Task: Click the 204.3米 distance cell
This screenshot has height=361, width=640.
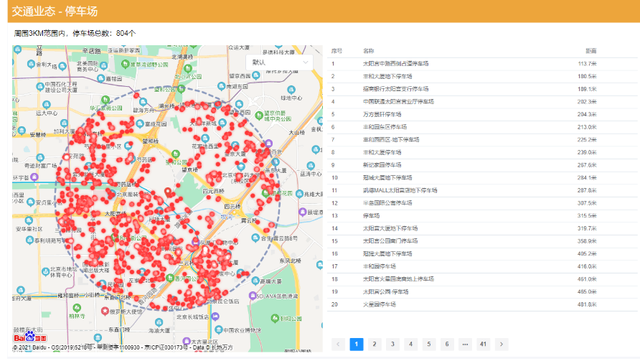Action: click(x=587, y=114)
